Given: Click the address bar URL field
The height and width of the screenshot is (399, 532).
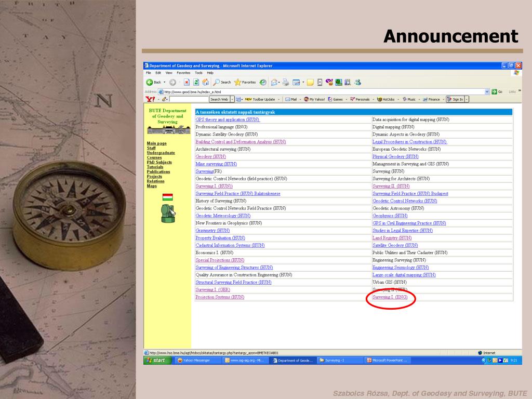Looking at the screenshot, I should pyautogui.click(x=322, y=91).
